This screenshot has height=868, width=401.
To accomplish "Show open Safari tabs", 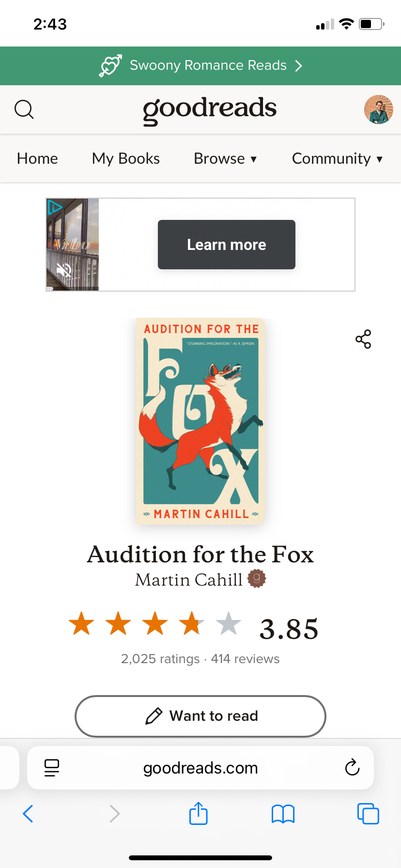I will (368, 814).
